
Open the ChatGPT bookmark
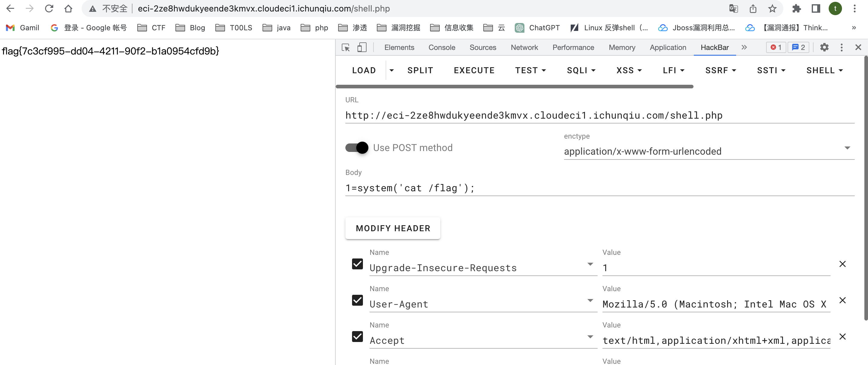pos(537,28)
